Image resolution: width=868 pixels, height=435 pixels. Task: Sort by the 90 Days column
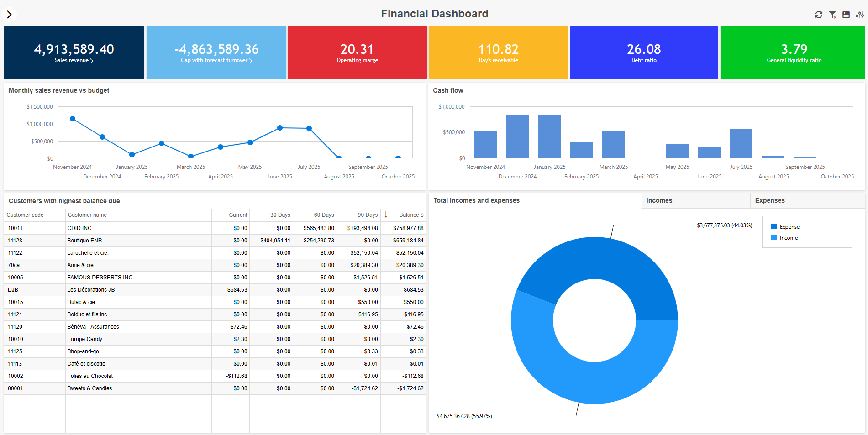[367, 215]
